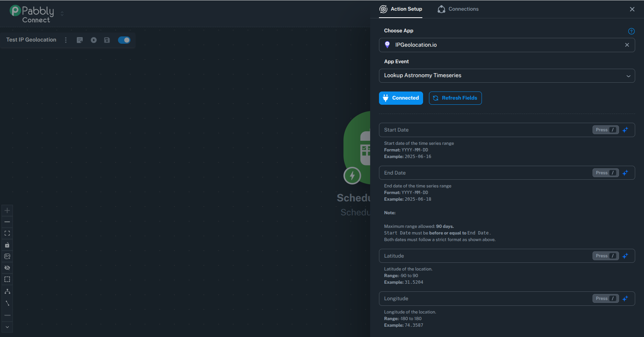The width and height of the screenshot is (644, 337).
Task: Click the example value 31.5204
Action: click(x=414, y=282)
